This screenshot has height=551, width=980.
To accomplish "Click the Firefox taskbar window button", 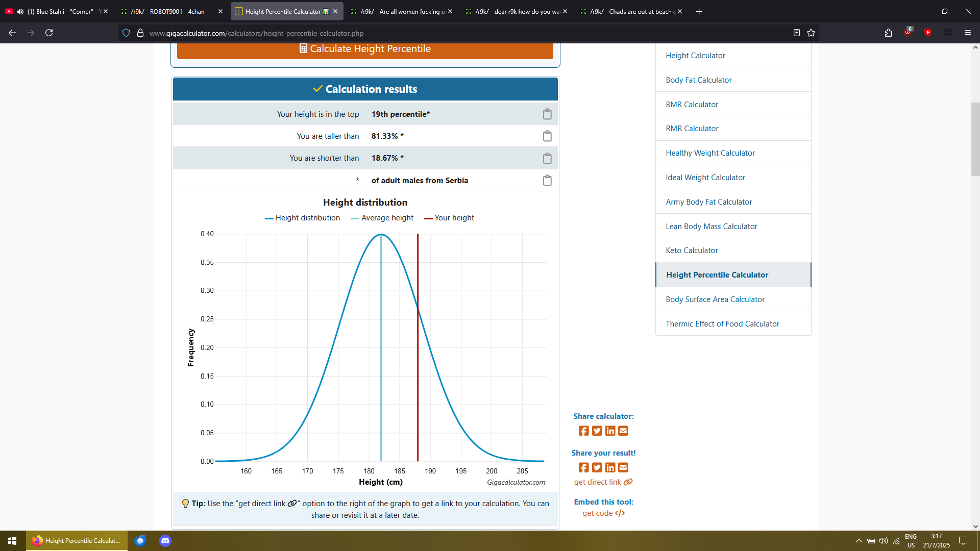I will tap(77, 541).
